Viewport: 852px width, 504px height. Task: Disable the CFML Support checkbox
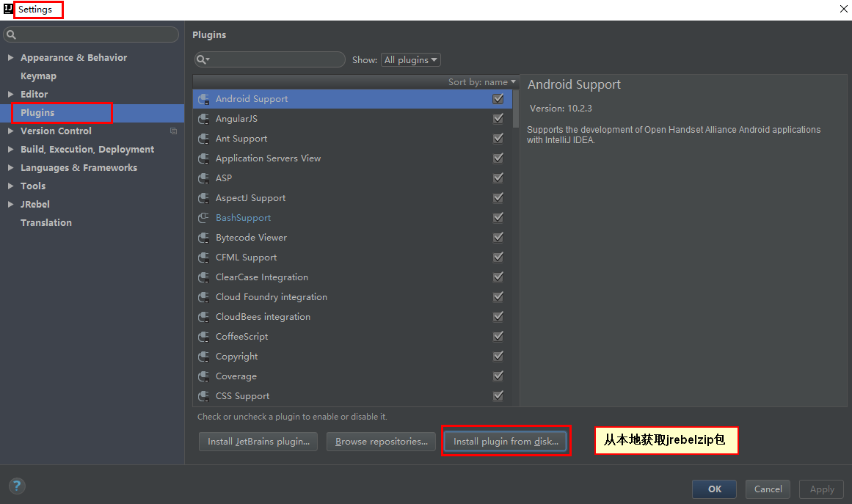(498, 258)
